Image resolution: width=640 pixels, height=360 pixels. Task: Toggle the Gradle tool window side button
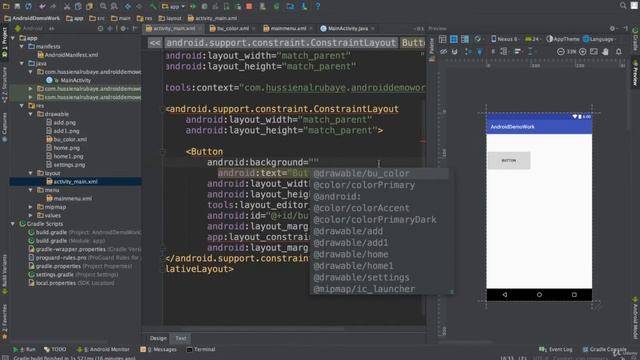coord(636,39)
